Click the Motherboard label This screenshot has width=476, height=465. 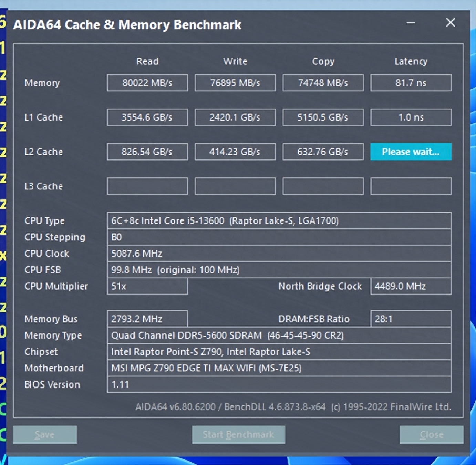pyautogui.click(x=54, y=368)
